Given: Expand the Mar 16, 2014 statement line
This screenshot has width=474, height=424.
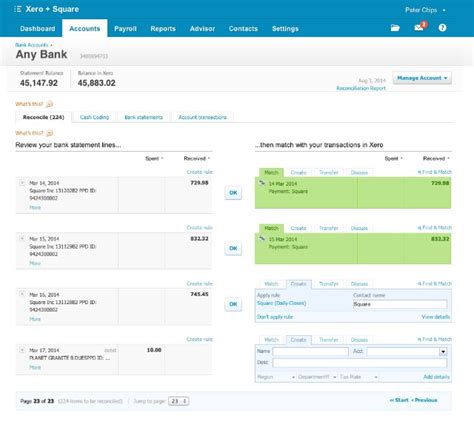Looking at the screenshot, I should 22,294.
